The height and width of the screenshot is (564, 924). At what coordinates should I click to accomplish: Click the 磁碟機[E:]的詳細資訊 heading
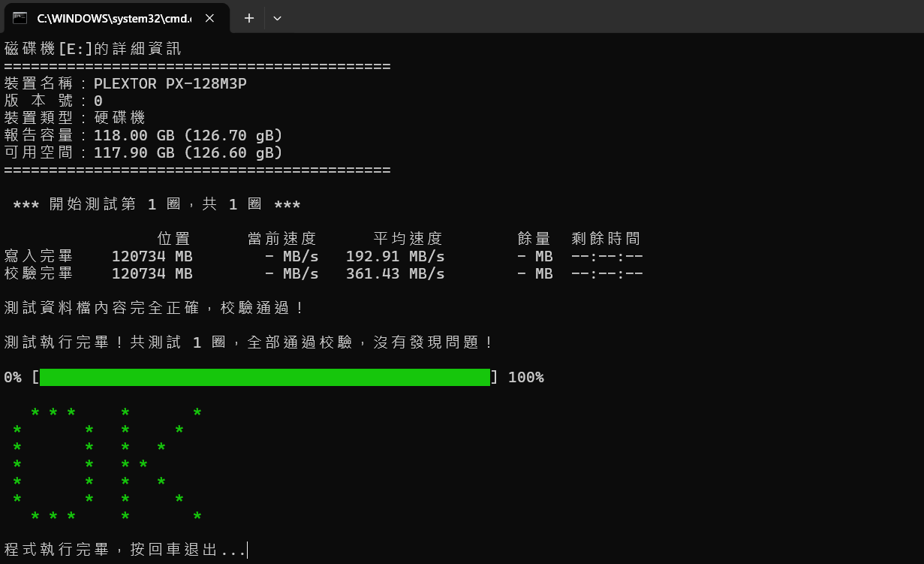pos(93,50)
